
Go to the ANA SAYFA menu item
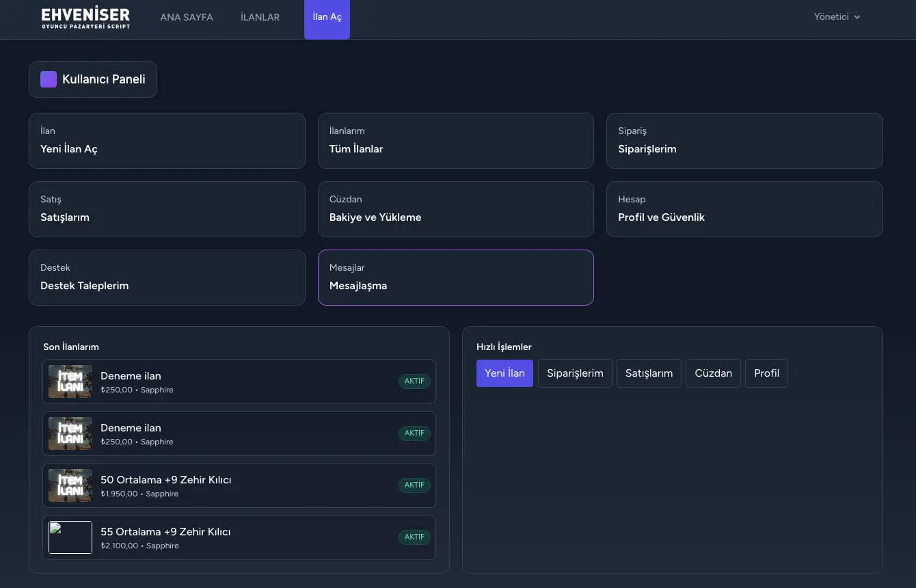point(187,17)
